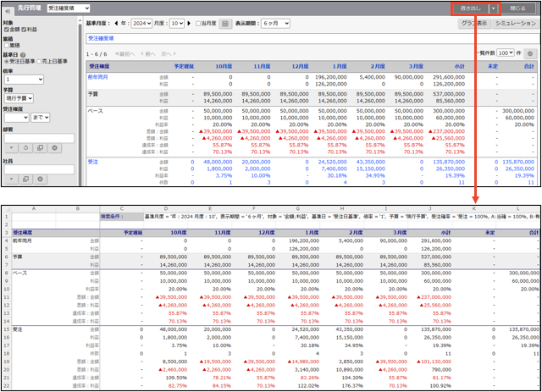This screenshot has height=392, width=542.
Task: Go to the previous base month arrow
Action: (x=116, y=24)
